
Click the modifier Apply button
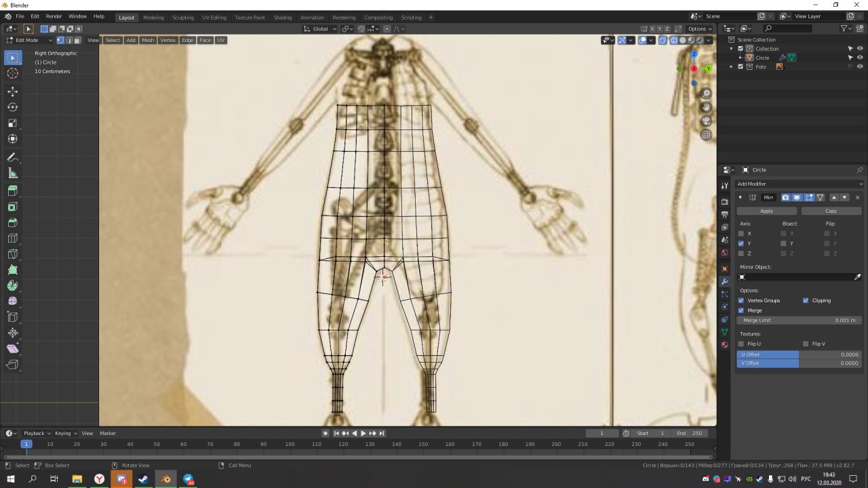(x=767, y=211)
